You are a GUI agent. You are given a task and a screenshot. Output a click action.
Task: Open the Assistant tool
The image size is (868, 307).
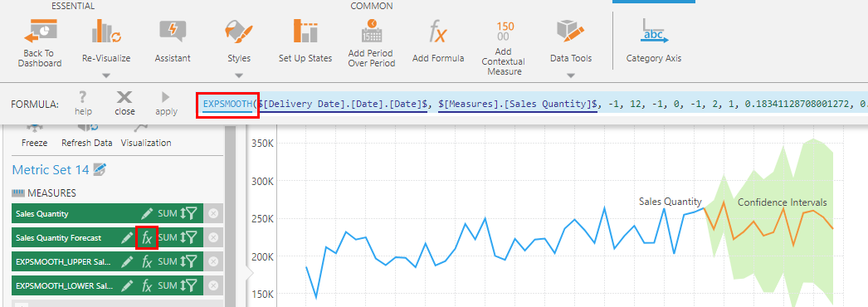172,31
